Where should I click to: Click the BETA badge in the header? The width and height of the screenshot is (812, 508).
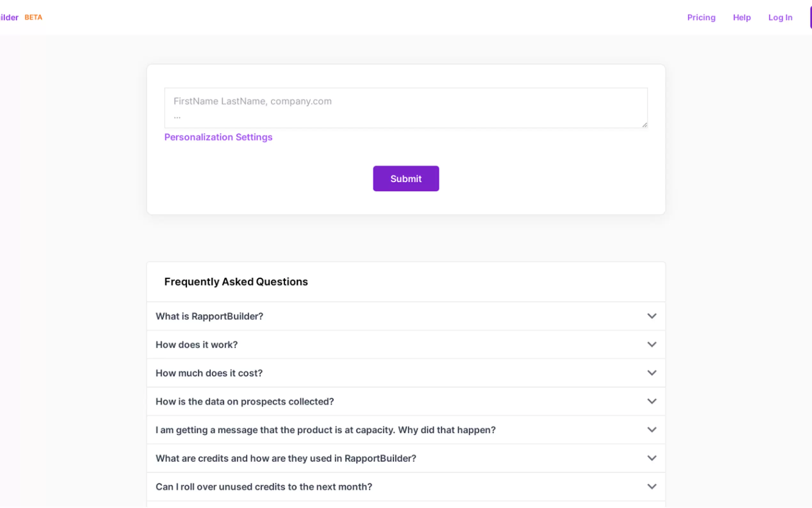pyautogui.click(x=33, y=18)
